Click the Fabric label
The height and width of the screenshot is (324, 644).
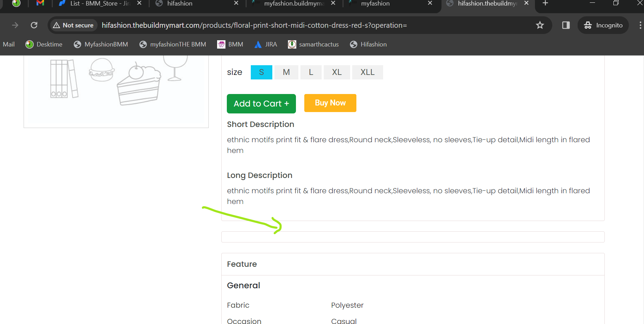[x=238, y=305]
